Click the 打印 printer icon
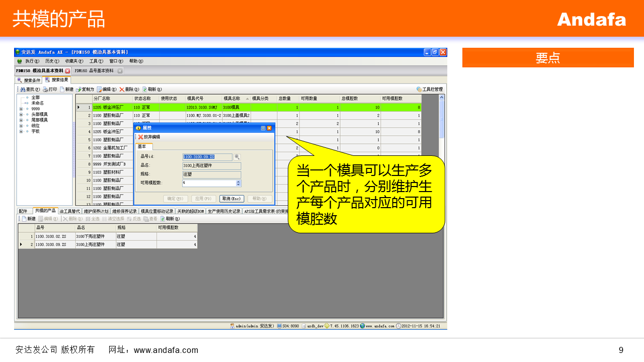This screenshot has height=362, width=644. point(45,89)
